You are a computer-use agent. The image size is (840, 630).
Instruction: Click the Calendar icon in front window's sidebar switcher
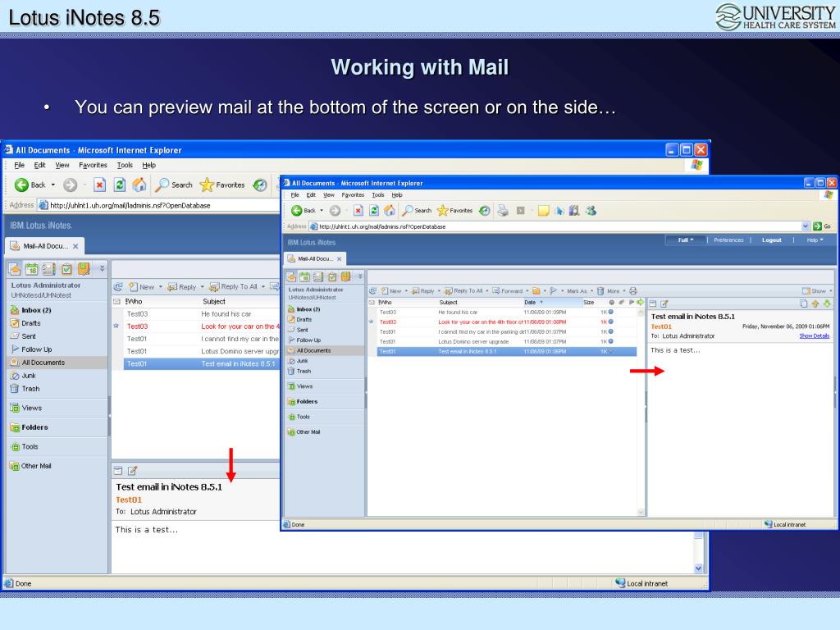(304, 276)
